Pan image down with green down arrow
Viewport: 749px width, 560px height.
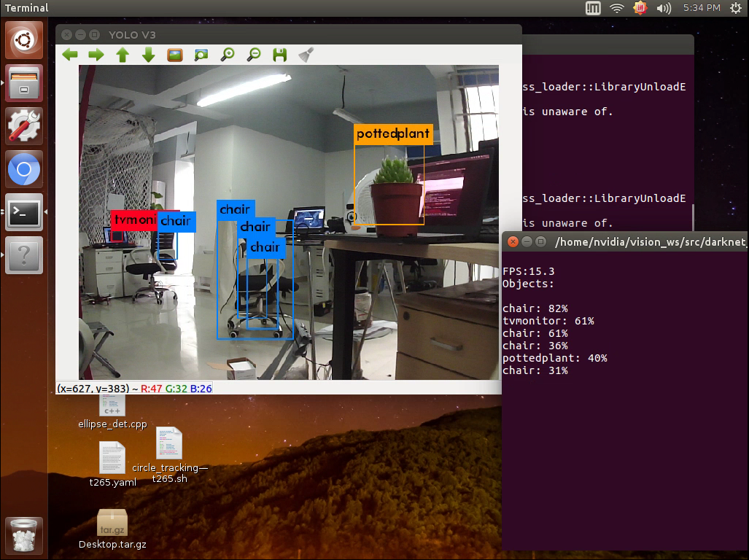149,55
